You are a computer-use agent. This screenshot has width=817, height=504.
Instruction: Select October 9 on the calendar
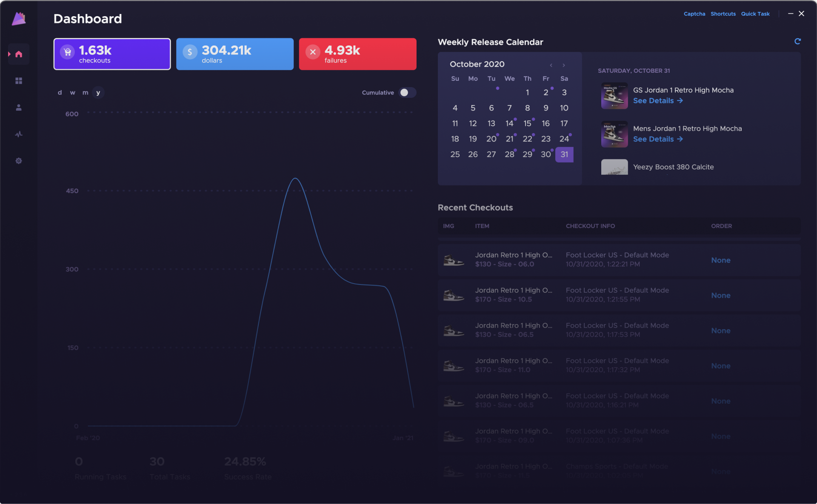[x=546, y=108]
